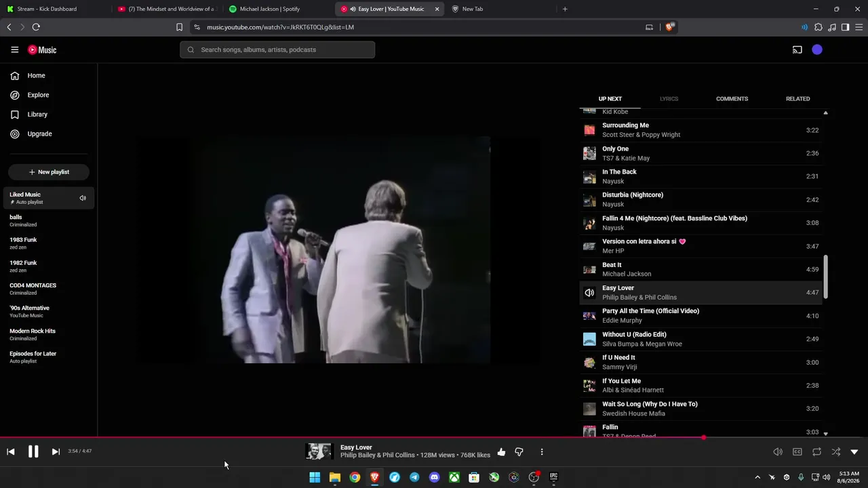Pause the current song

coord(33,451)
